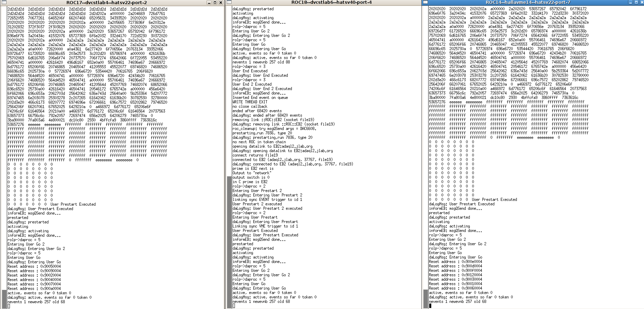Select 'Reset address : 0x90120004' line in ROC14

pos(455,275)
